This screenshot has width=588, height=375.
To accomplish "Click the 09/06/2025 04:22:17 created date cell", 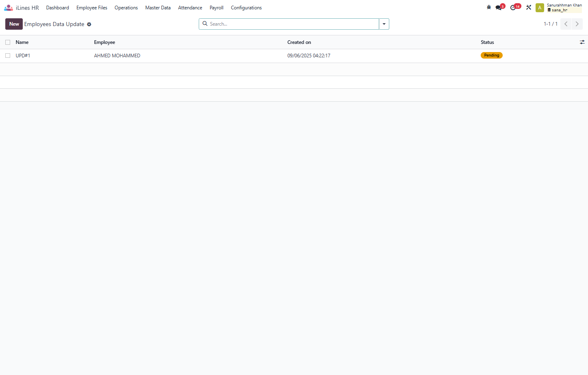I will pos(309,56).
